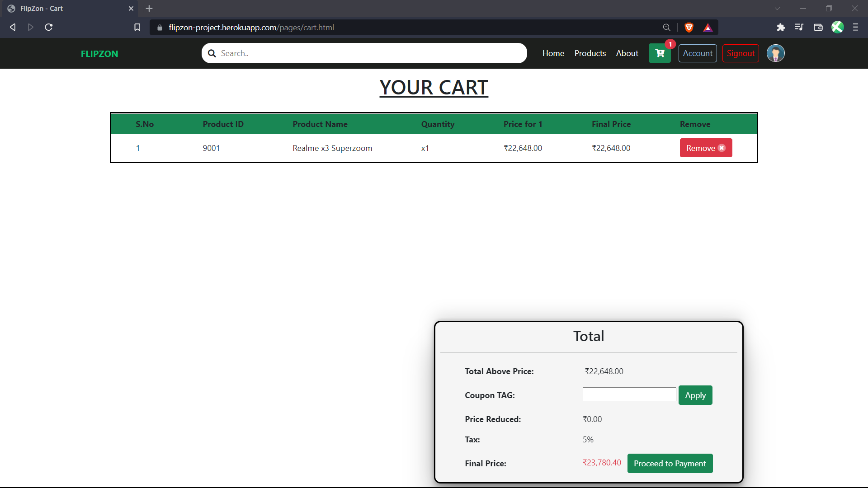
Task: Open the browser extensions puzzle icon
Action: [781, 28]
